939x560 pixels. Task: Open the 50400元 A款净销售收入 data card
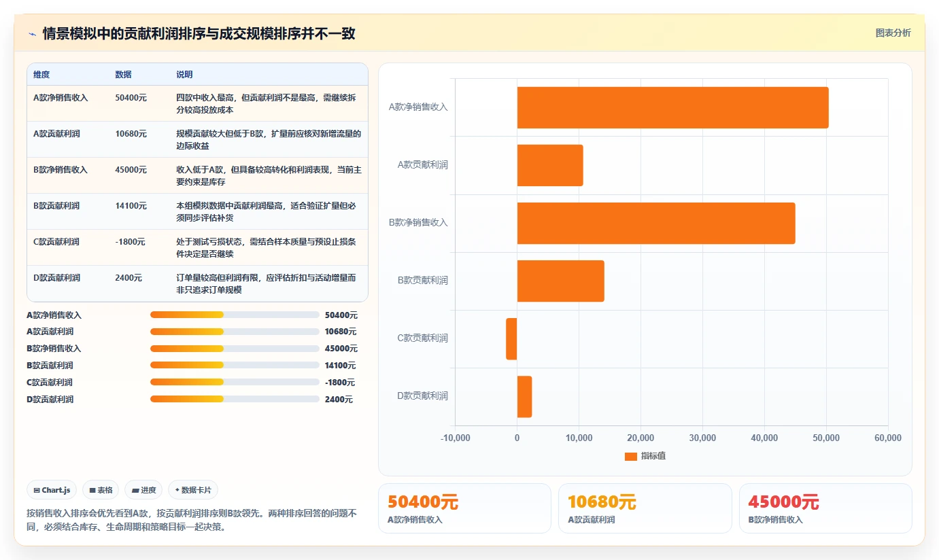point(464,508)
